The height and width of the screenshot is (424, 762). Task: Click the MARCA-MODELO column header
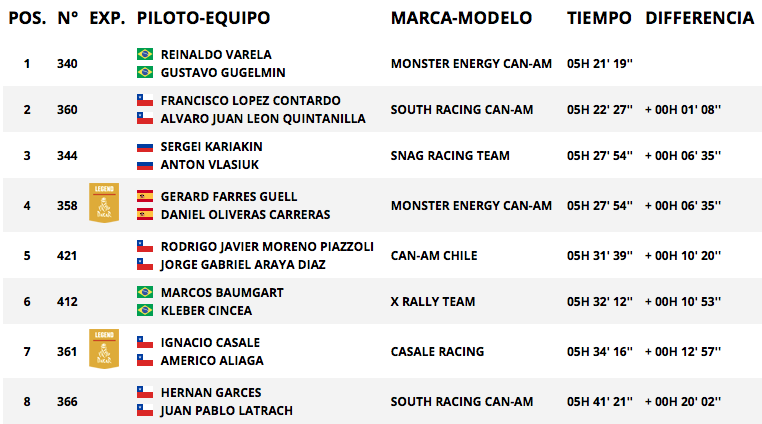click(x=461, y=18)
